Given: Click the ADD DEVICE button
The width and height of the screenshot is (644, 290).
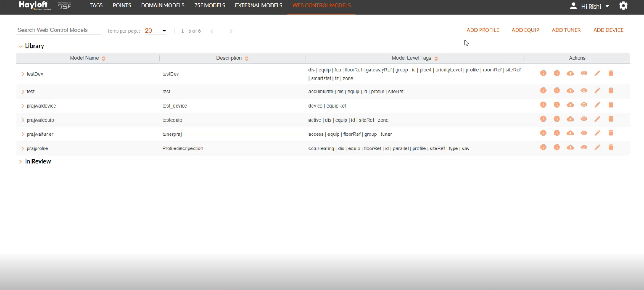Looking at the screenshot, I should point(608,30).
